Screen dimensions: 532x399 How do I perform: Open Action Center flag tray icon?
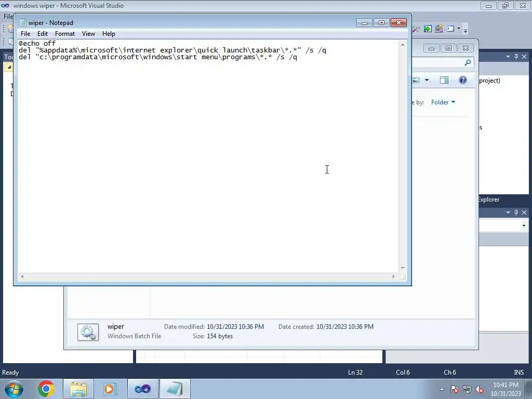[x=455, y=389]
